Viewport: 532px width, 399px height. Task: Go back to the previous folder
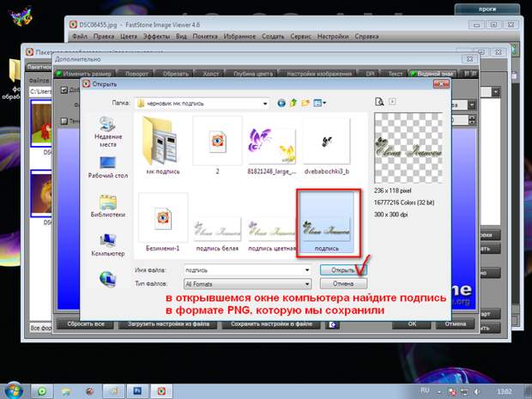pos(281,103)
